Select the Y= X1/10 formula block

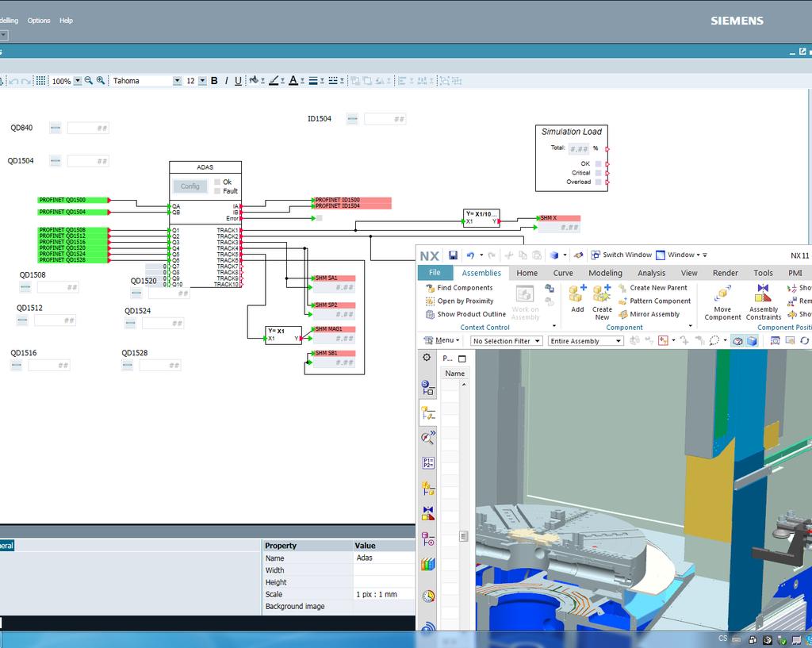pos(481,217)
